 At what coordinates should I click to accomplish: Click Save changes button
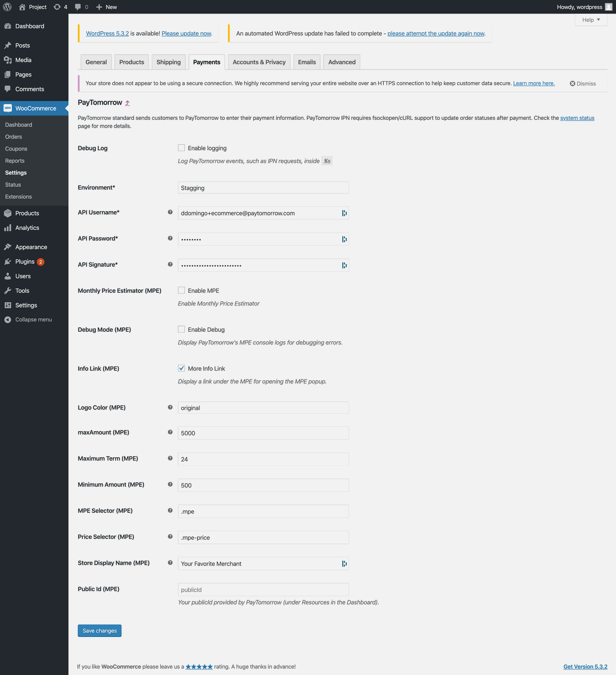pyautogui.click(x=100, y=631)
